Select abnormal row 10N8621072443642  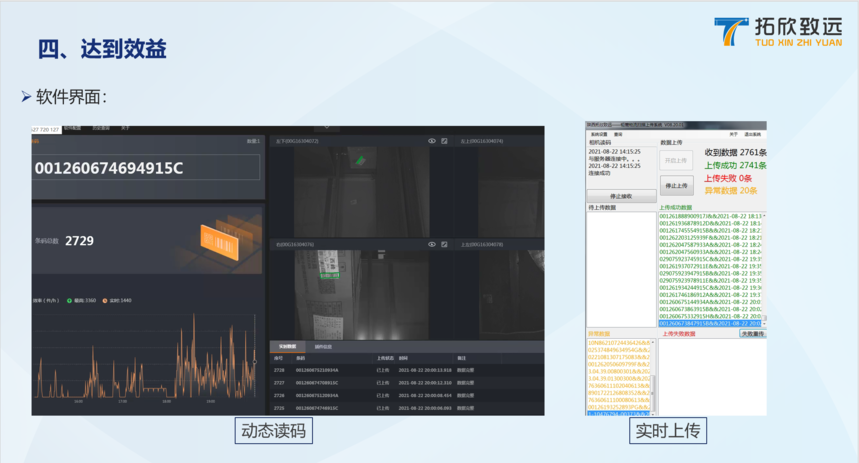tap(619, 342)
